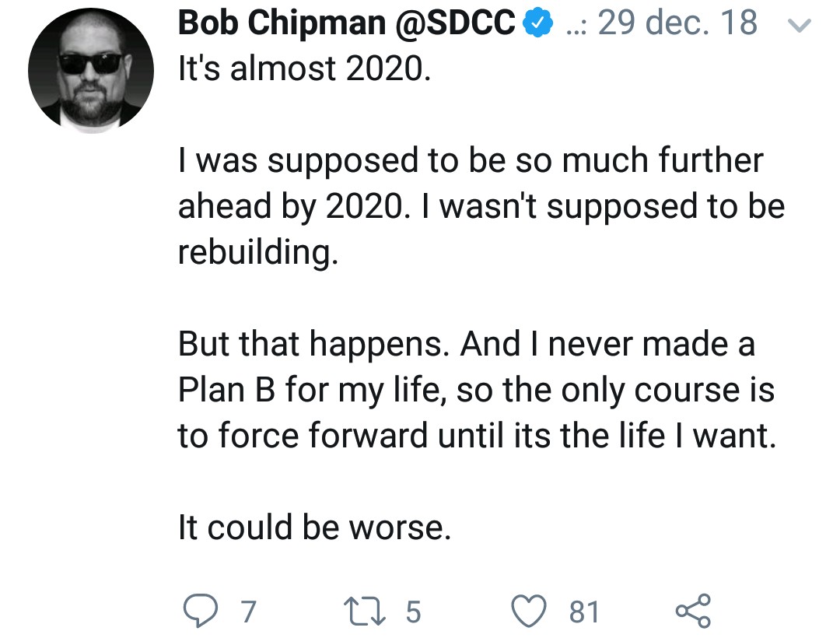Image resolution: width=840 pixels, height=638 pixels.
Task: Retweet using the retweet arrows icon
Action: pos(364,612)
